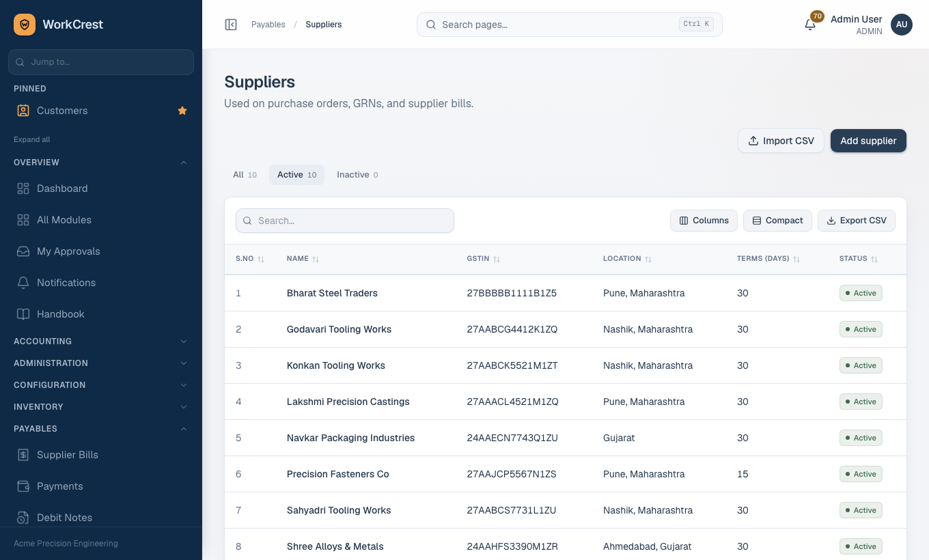929x560 pixels.
Task: Click the WorkCrest logo icon
Action: [x=25, y=25]
